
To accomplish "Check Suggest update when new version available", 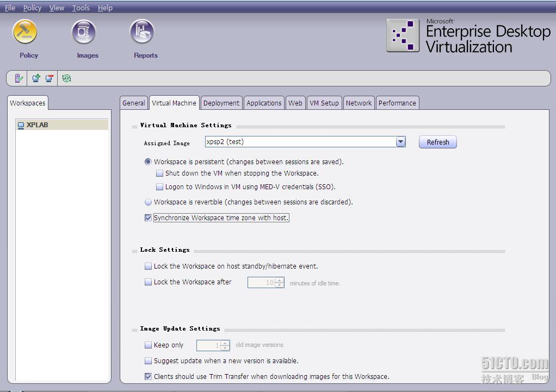I will coord(148,361).
